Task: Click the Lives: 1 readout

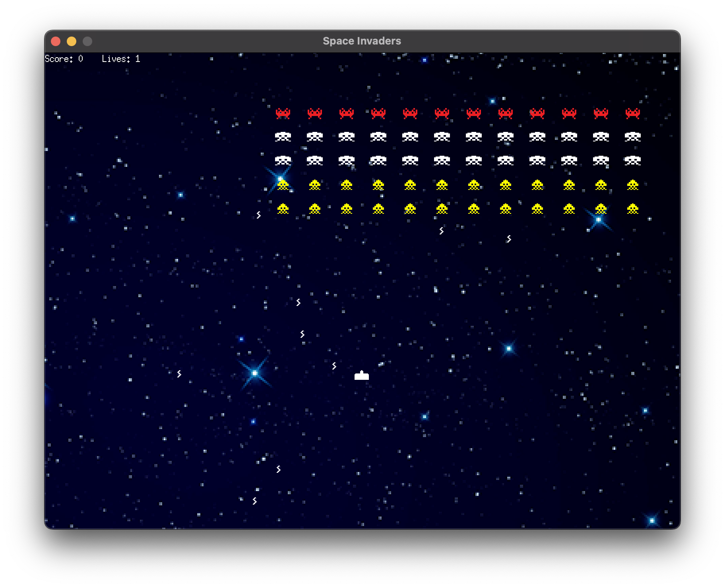Action: [121, 59]
